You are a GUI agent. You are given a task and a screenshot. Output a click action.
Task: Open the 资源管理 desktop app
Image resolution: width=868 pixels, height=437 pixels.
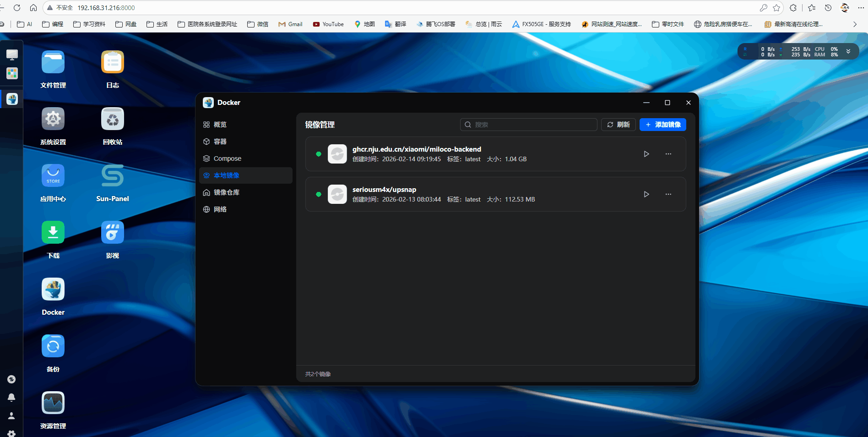53,403
